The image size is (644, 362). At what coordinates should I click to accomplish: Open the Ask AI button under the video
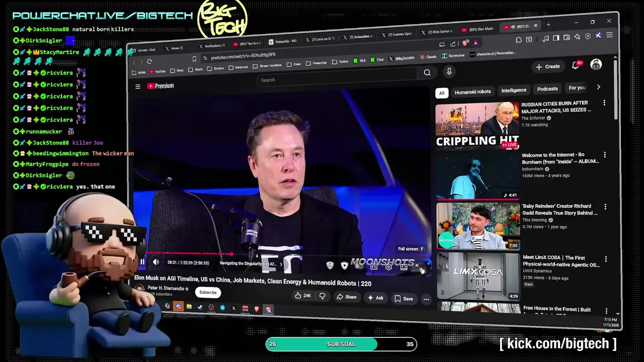click(x=375, y=298)
